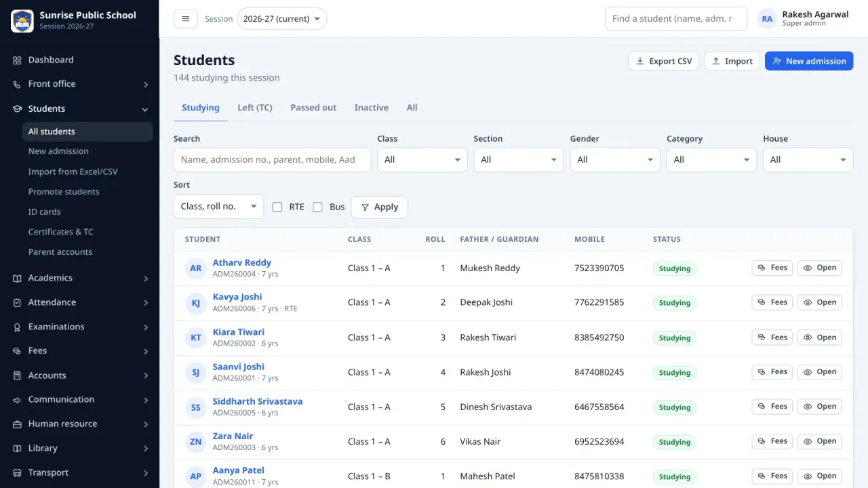Click the Dashboard grid icon
This screenshot has height=488, width=868.
pos(17,60)
